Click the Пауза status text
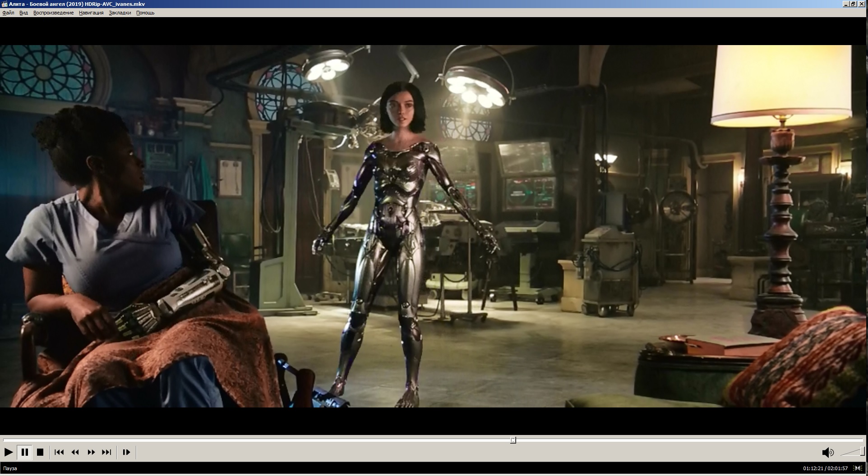868x476 pixels. point(10,468)
